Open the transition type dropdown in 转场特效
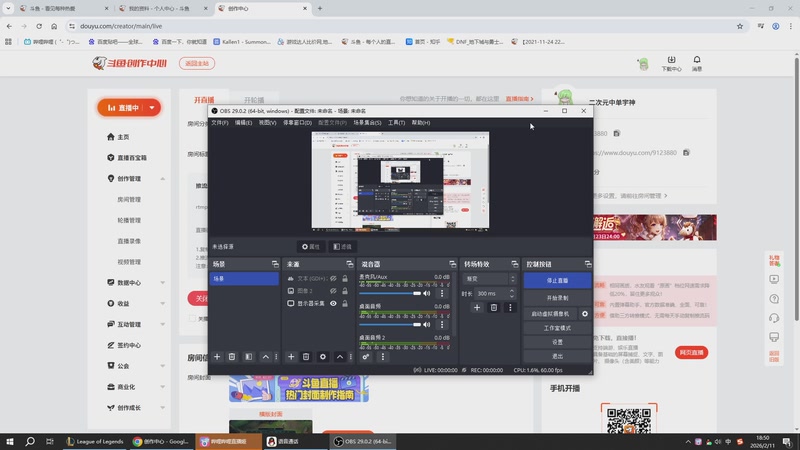Image resolution: width=800 pixels, height=450 pixels. click(x=489, y=279)
